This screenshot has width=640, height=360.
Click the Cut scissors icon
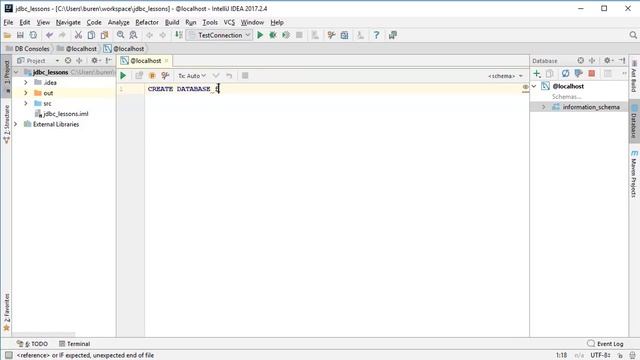tap(78, 35)
